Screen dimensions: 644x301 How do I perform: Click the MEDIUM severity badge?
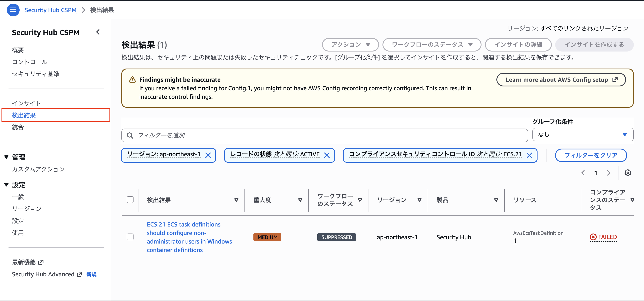point(267,237)
